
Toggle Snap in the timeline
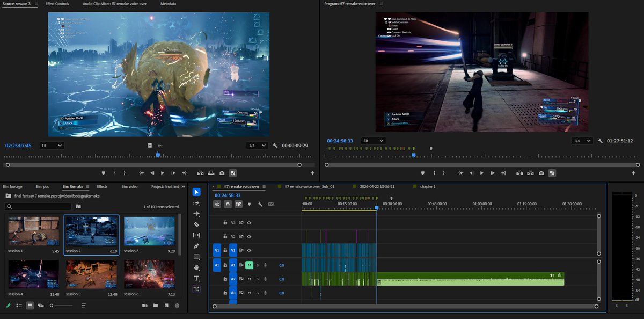(228, 204)
